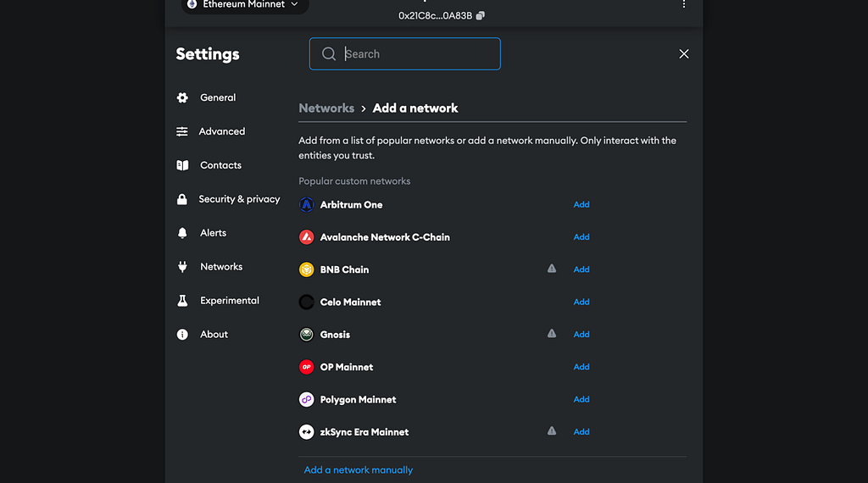Viewport: 868px width, 483px height.
Task: Click inside the Search settings field
Action: (x=404, y=53)
